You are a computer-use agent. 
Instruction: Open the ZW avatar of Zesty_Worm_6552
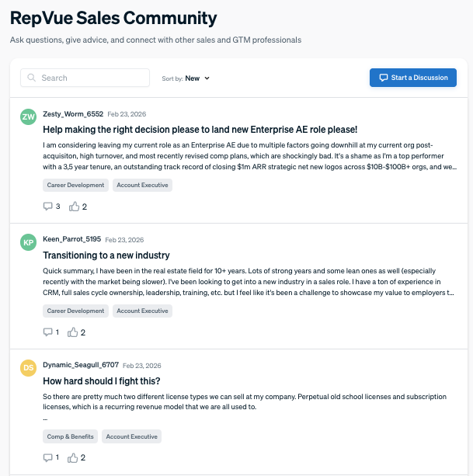pyautogui.click(x=28, y=116)
